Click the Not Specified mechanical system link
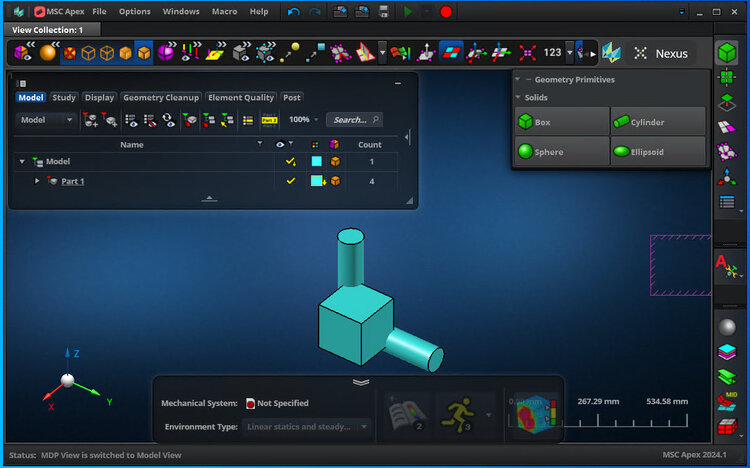Viewport: 750px width, 468px height. tap(282, 403)
